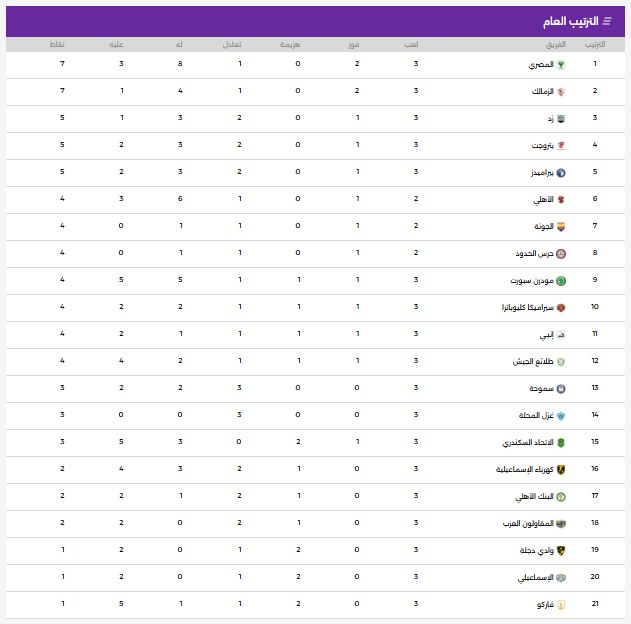Click the سموحة club logo

[561, 389]
